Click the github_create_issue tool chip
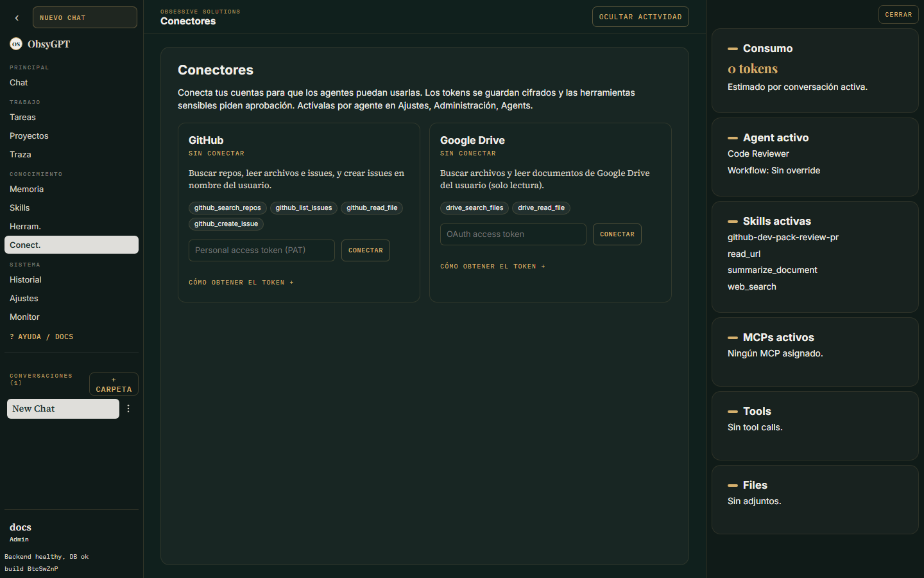This screenshot has height=578, width=924. [x=226, y=223]
